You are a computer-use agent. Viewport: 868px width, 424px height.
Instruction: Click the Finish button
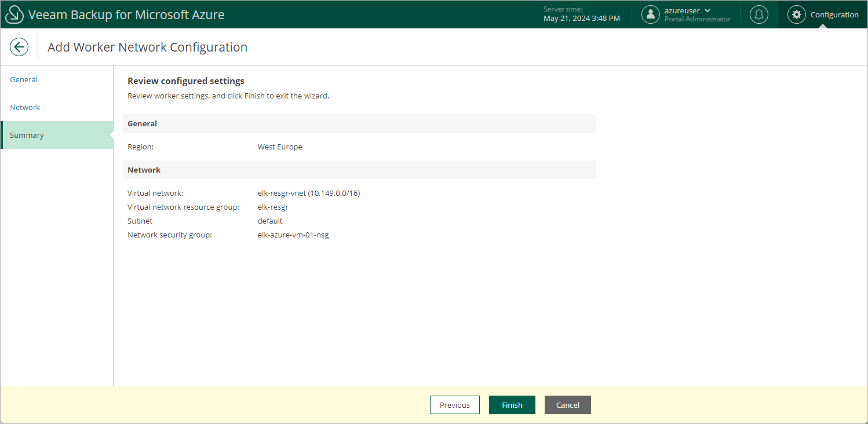coord(512,405)
